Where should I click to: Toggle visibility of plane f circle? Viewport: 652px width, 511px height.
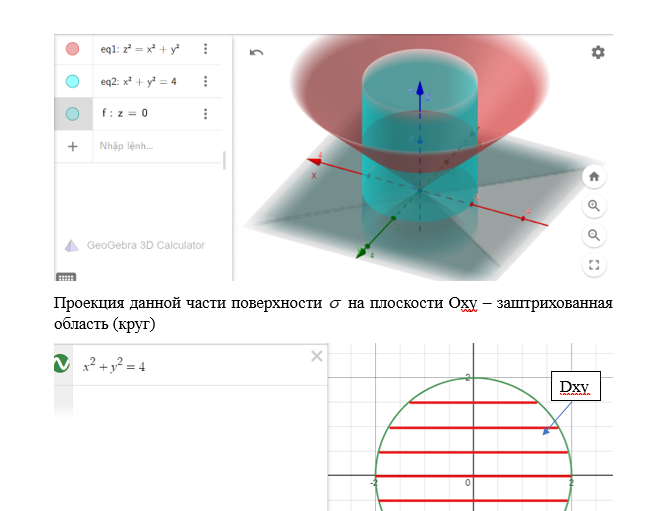coord(72,114)
